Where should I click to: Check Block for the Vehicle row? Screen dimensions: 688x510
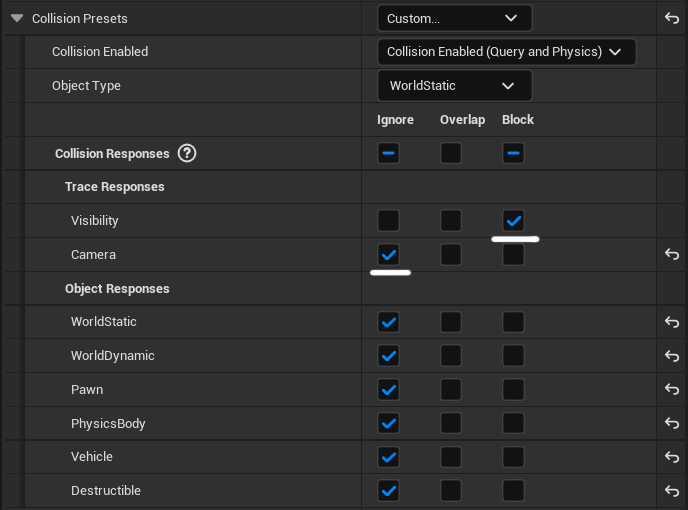tap(513, 457)
